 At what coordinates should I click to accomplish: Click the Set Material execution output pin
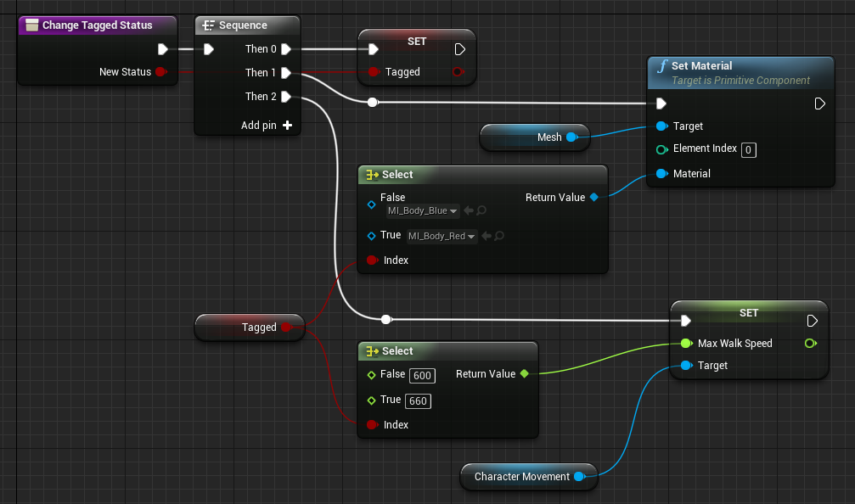click(x=819, y=104)
